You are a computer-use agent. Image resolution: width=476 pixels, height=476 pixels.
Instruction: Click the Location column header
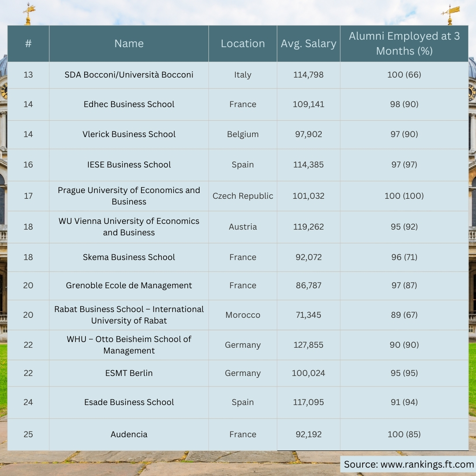242,43
